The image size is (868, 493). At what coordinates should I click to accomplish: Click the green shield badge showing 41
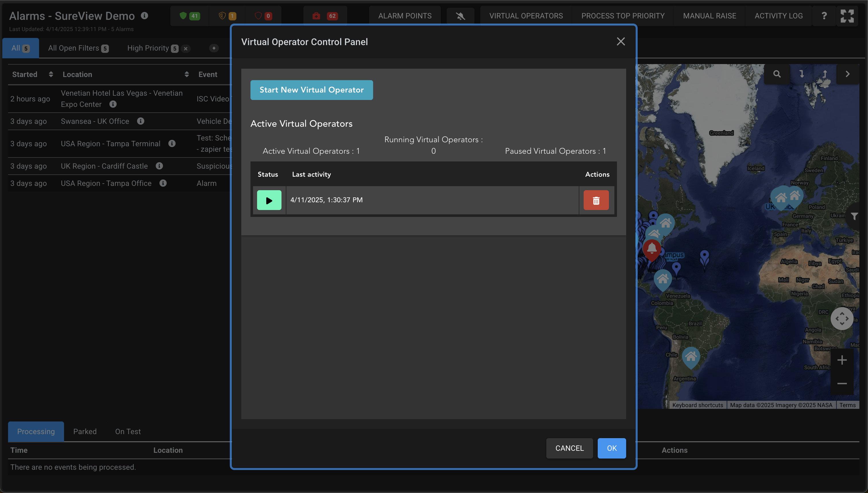190,16
